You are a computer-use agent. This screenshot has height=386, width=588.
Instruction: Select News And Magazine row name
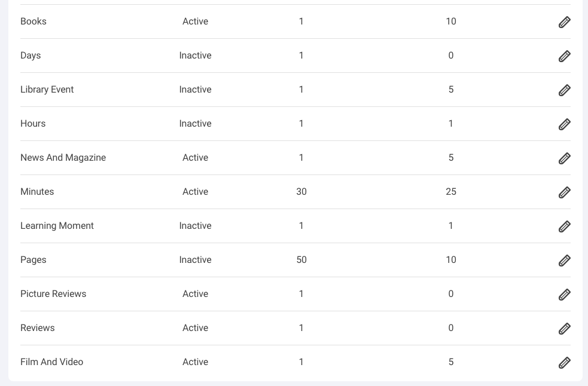point(63,158)
